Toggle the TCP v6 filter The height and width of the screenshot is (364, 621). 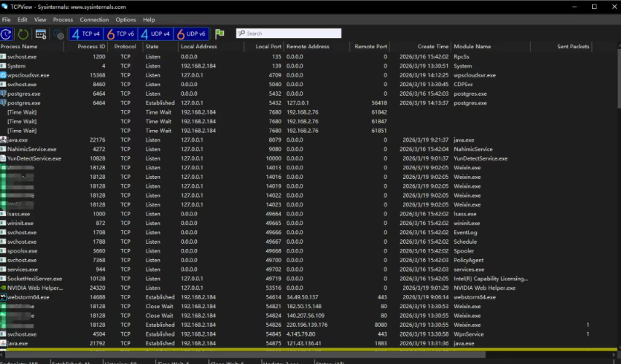pos(121,33)
